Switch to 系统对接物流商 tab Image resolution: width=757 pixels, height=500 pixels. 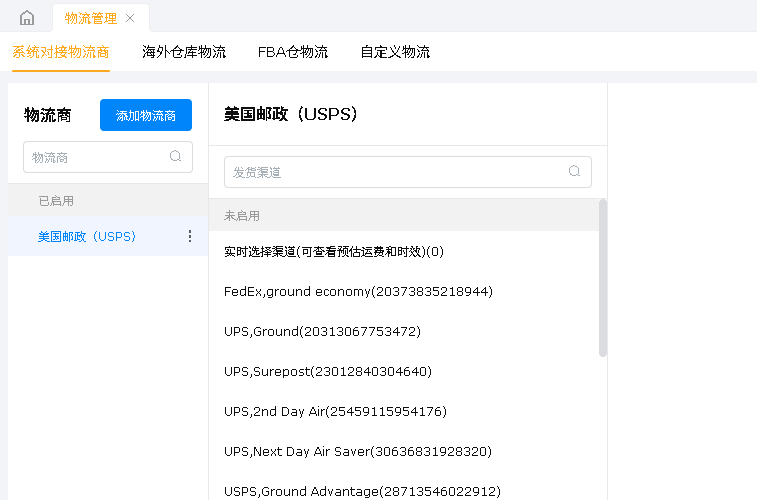(60, 52)
